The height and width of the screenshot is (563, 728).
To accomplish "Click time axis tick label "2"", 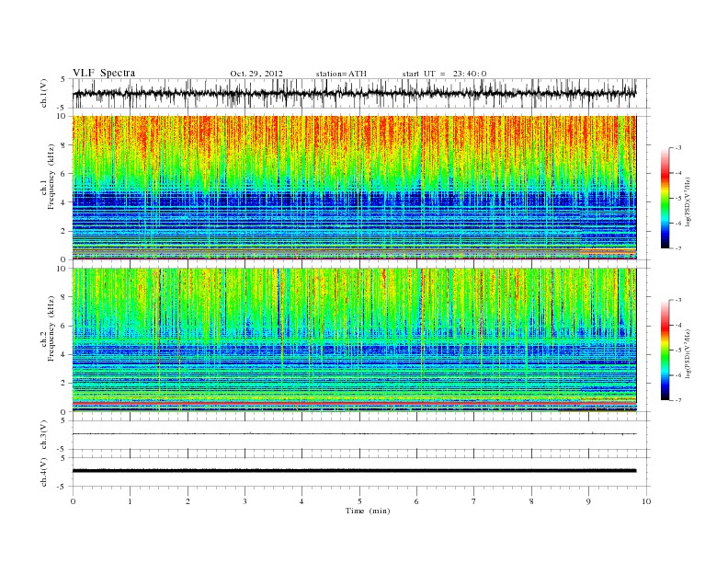I will 188,501.
